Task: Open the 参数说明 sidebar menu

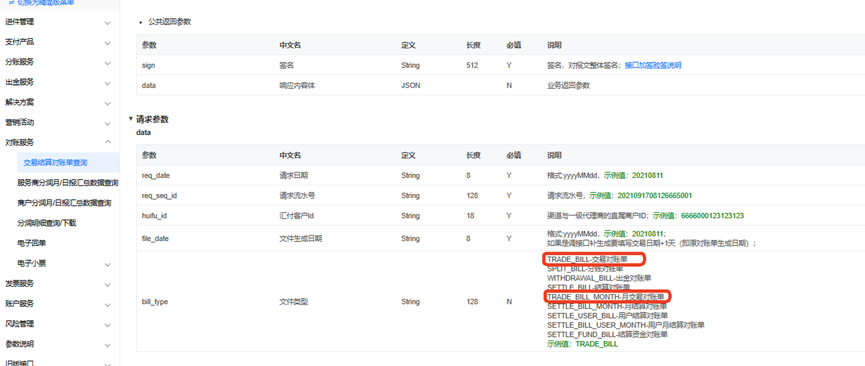Action: [60, 344]
